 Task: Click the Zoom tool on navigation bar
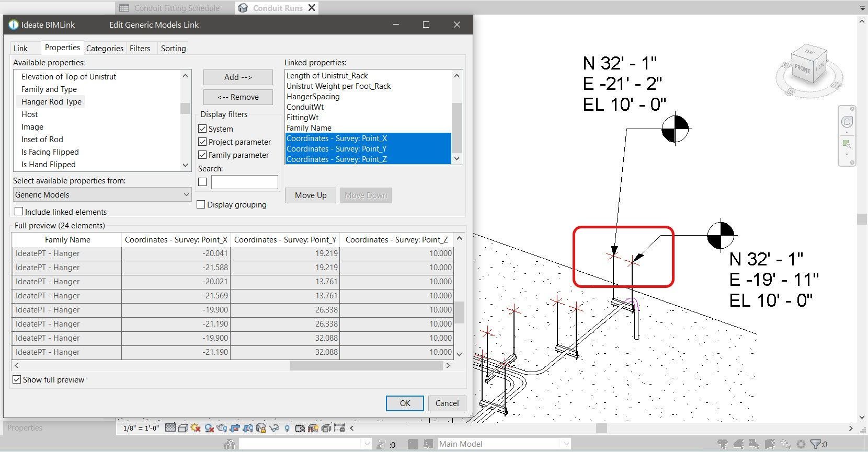click(847, 144)
